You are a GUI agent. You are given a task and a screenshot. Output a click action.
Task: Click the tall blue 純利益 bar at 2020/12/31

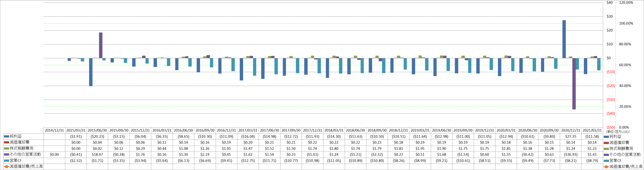pyautogui.click(x=564, y=39)
